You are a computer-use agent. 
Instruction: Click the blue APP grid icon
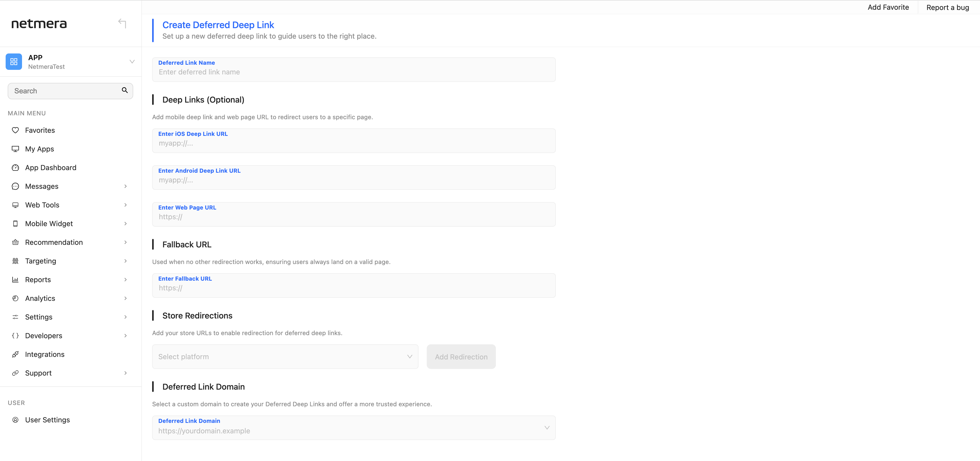[x=14, y=62]
